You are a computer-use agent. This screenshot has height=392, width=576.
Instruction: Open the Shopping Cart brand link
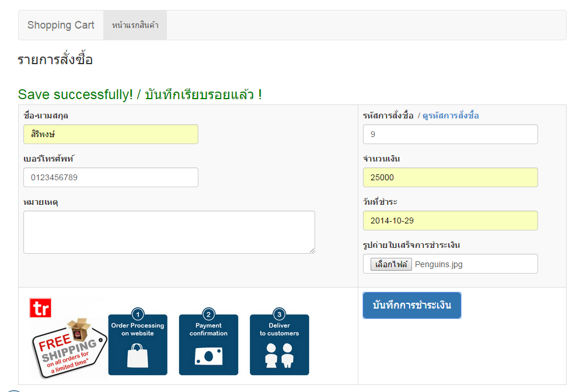point(61,25)
